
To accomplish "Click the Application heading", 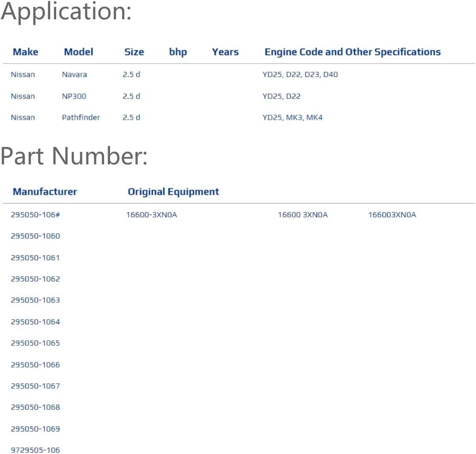I will point(66,13).
